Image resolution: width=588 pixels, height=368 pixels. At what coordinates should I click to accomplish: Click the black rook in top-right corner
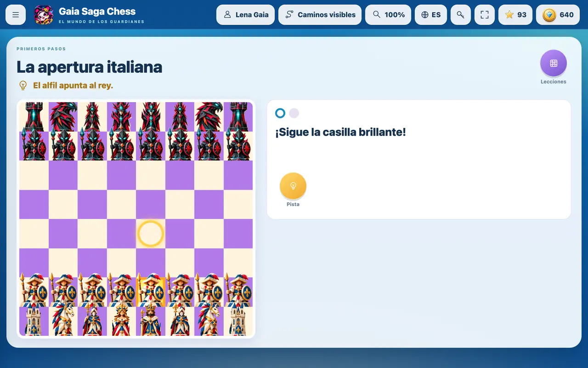tap(238, 117)
